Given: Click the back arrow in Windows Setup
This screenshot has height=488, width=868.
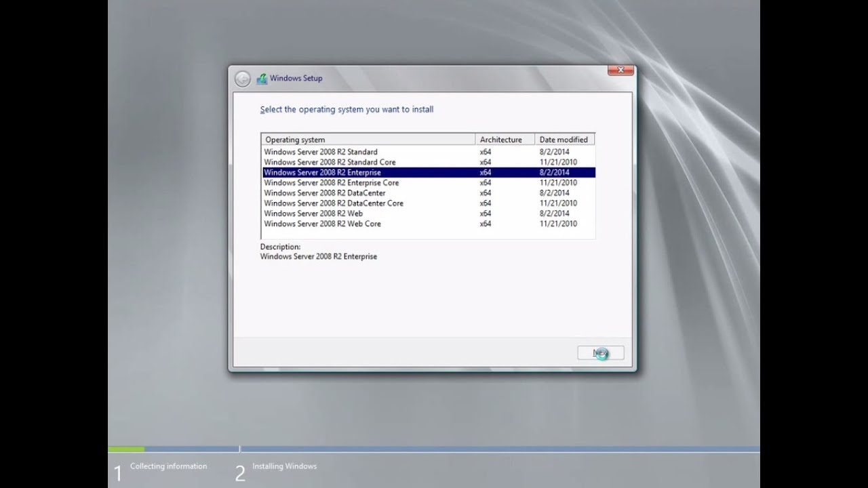Looking at the screenshot, I should coord(243,79).
